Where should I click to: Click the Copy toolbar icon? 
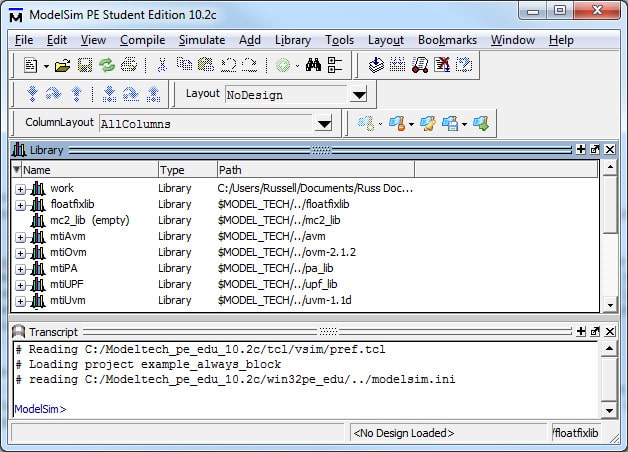pos(184,64)
